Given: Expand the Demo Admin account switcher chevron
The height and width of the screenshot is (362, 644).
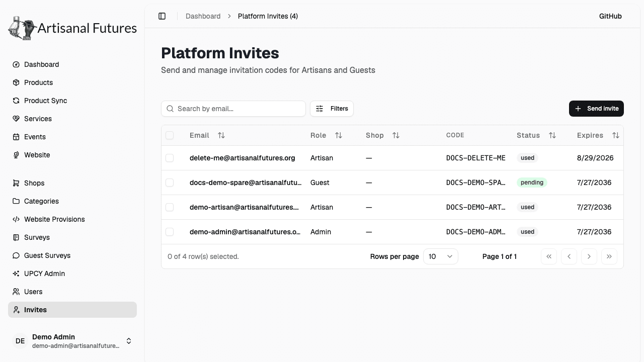Looking at the screenshot, I should click(x=129, y=341).
